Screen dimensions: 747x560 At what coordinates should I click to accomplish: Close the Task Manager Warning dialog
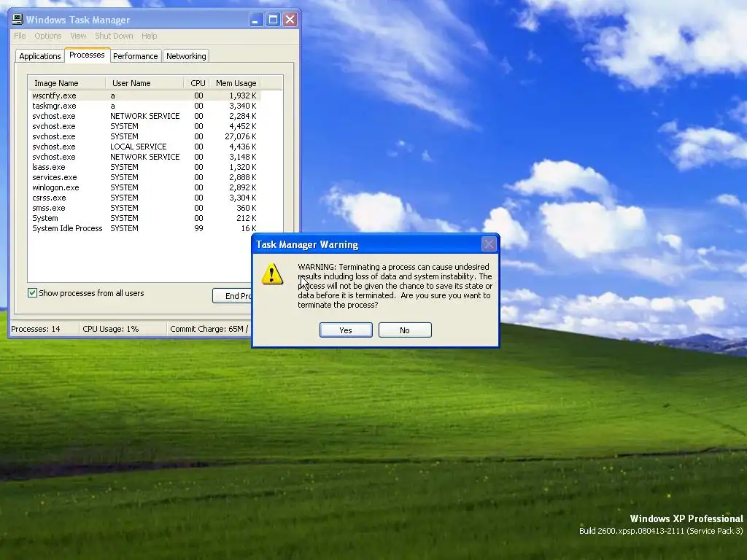click(489, 244)
